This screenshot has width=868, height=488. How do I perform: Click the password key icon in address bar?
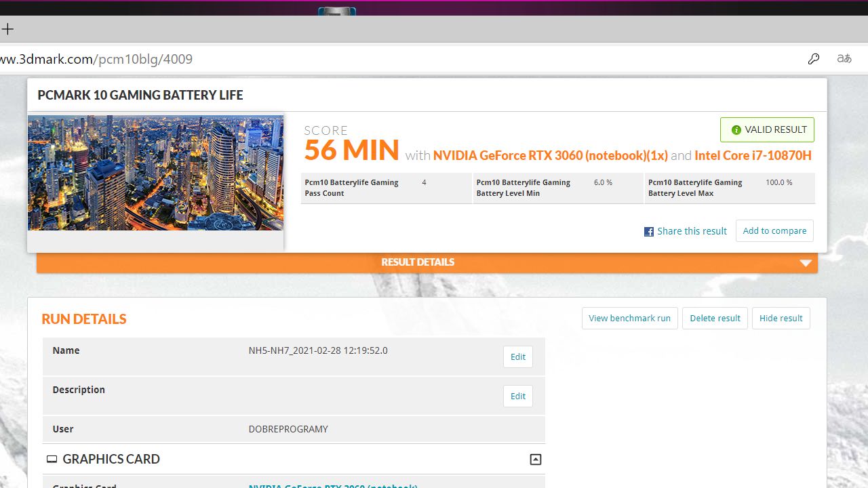coord(814,59)
